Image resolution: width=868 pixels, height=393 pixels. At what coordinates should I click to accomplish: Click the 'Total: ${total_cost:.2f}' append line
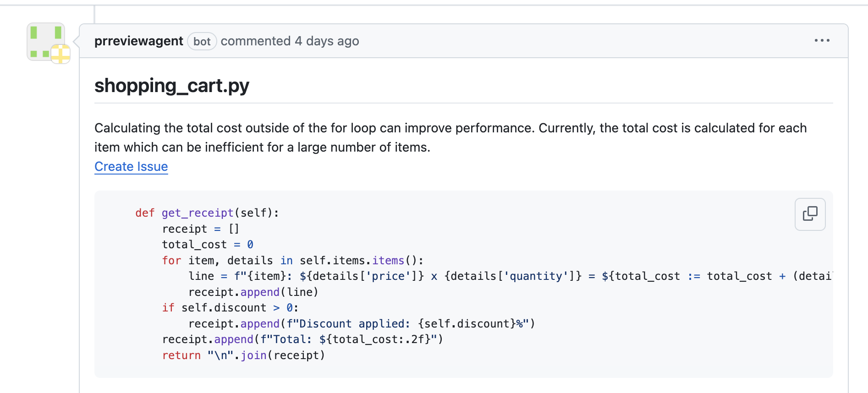pos(302,339)
